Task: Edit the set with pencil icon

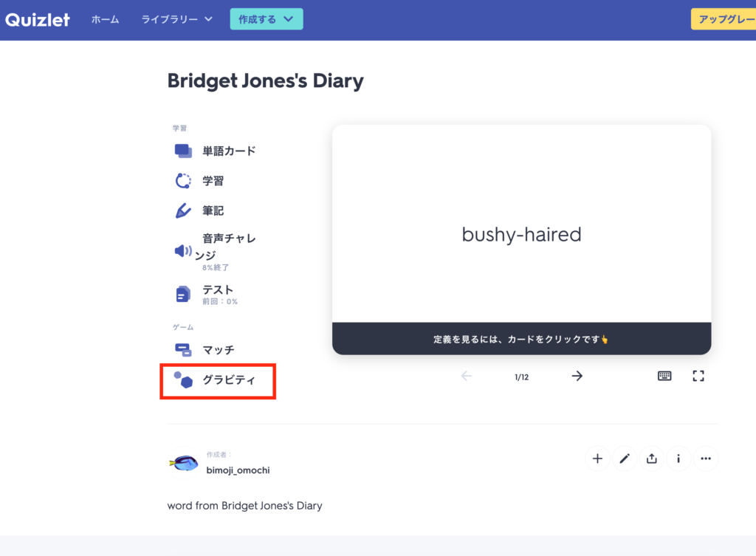Action: coord(625,459)
